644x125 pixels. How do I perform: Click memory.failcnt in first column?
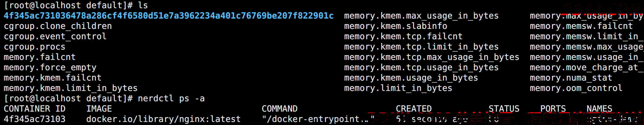[x=39, y=57]
